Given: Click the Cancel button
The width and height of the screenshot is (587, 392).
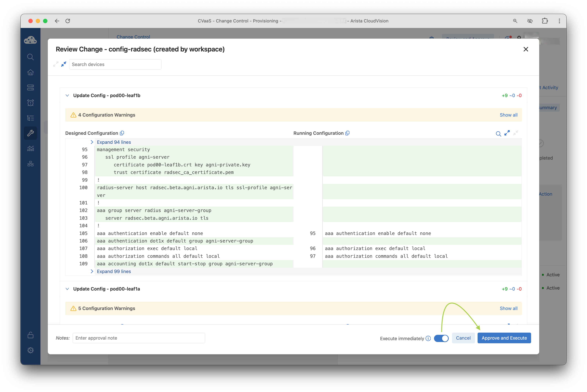Looking at the screenshot, I should click(x=463, y=338).
